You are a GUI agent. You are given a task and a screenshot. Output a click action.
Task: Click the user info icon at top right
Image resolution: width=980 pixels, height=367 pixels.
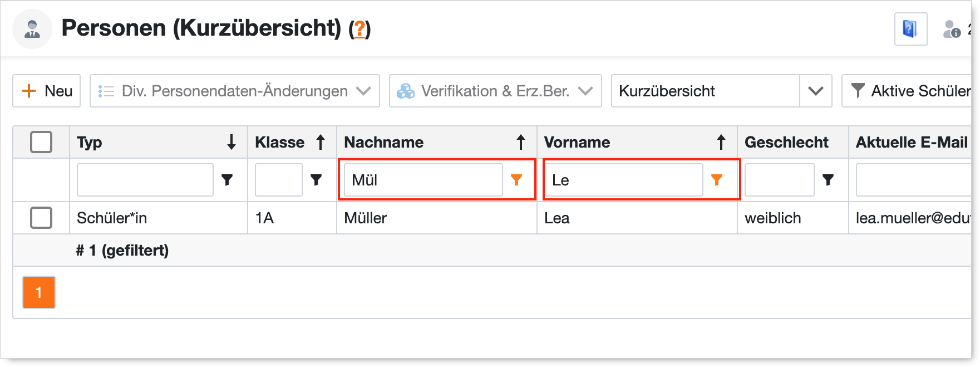pyautogui.click(x=951, y=29)
